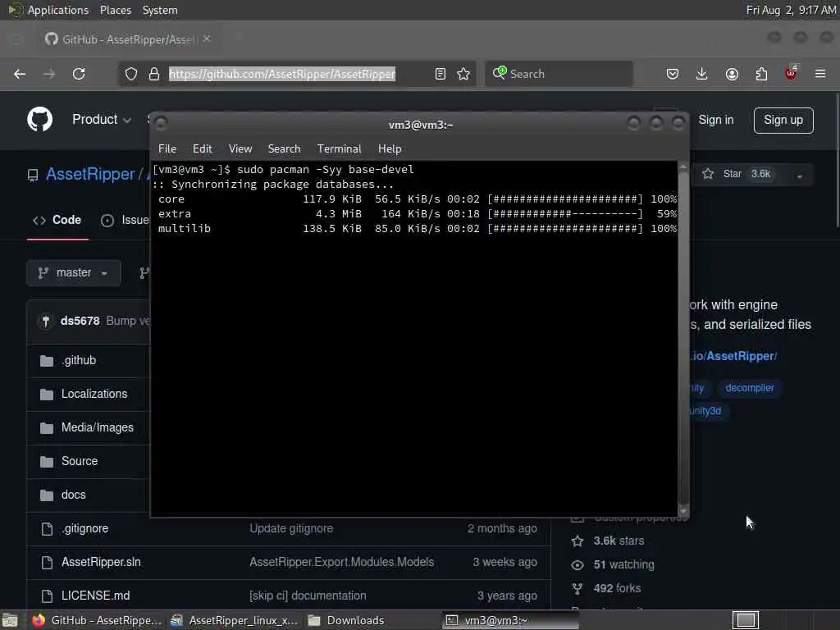Open the terminal View menu
Viewport: 840px width, 630px height.
point(240,149)
